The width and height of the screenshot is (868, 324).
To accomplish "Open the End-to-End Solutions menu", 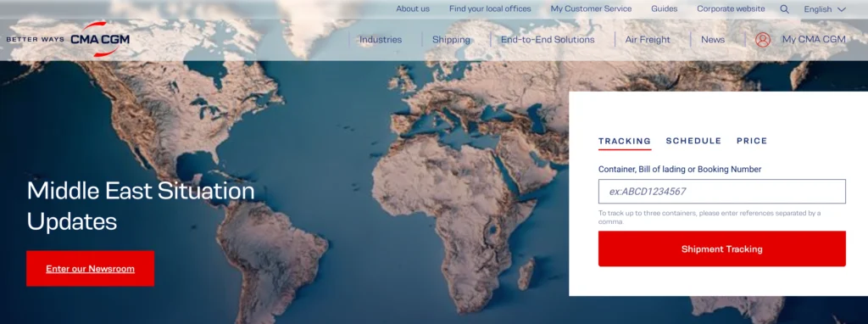I will click(548, 40).
